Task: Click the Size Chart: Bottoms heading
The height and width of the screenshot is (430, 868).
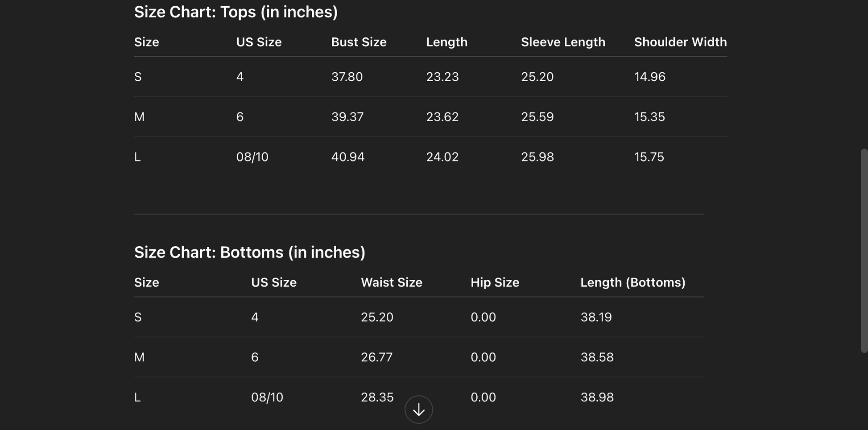Action: pyautogui.click(x=250, y=252)
